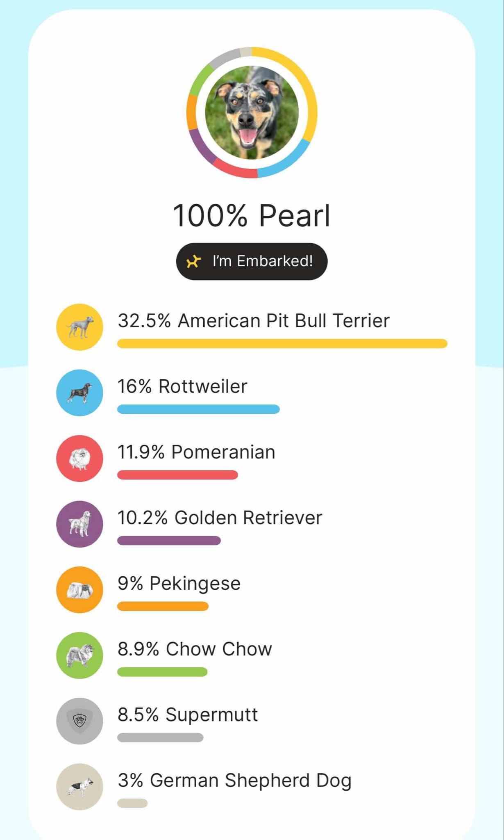The width and height of the screenshot is (504, 840).
Task: Click the green Chow Chow icon
Action: click(79, 655)
